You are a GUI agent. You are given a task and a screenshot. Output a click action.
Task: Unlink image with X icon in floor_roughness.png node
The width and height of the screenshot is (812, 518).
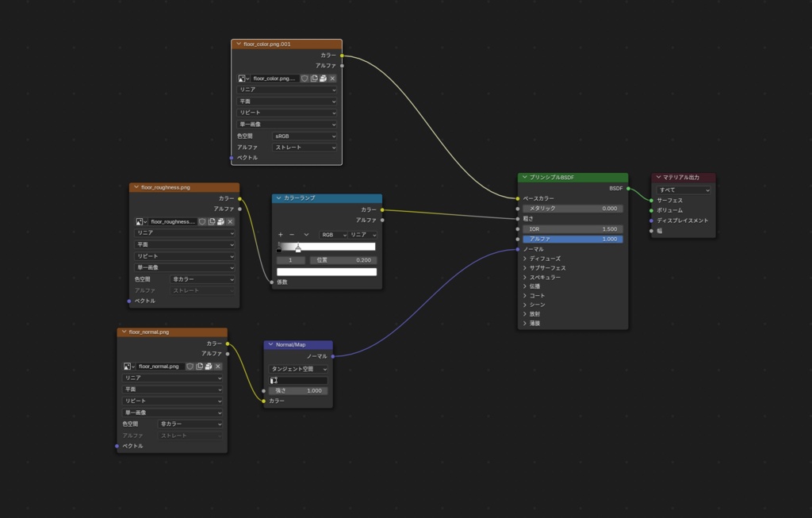coord(231,221)
